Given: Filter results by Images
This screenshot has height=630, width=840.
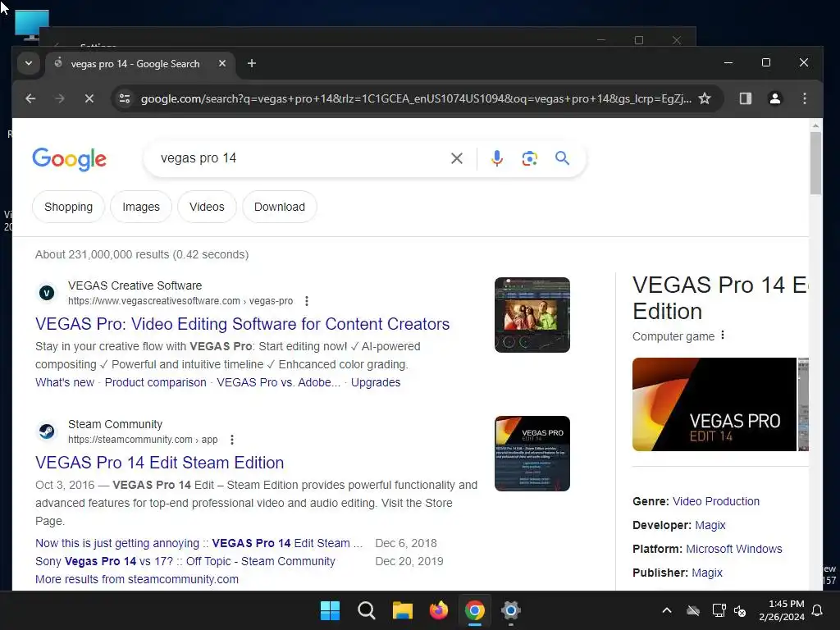Looking at the screenshot, I should (x=141, y=207).
